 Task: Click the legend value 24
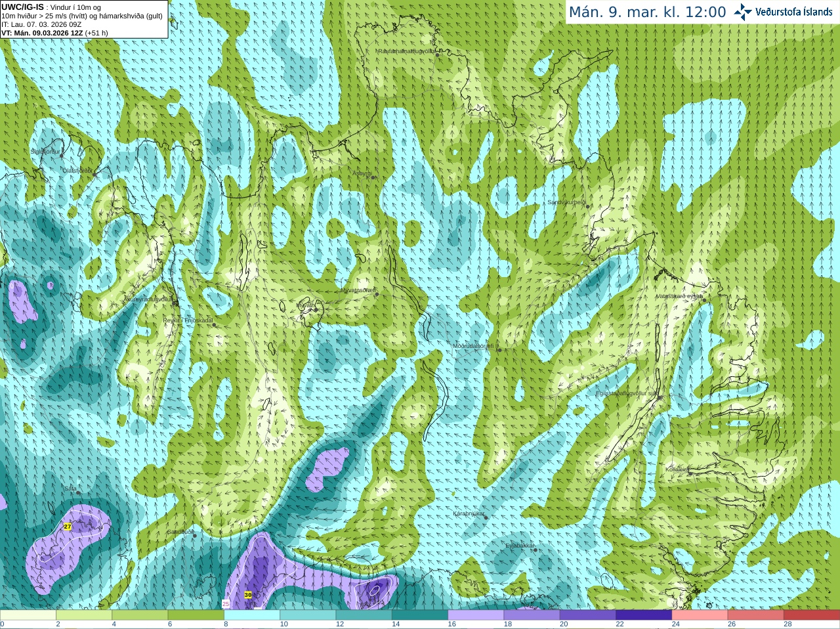pos(676,624)
